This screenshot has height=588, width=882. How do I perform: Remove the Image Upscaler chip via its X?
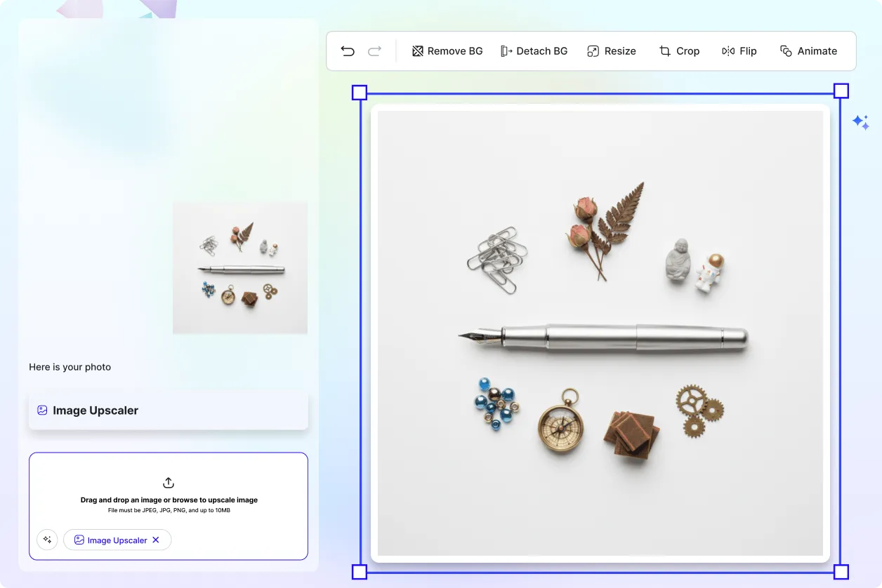[157, 540]
